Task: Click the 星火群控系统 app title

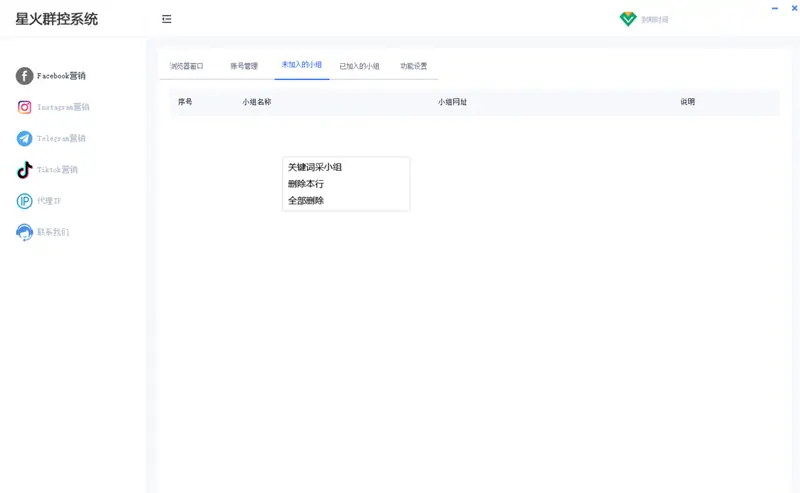Action: [x=57, y=19]
